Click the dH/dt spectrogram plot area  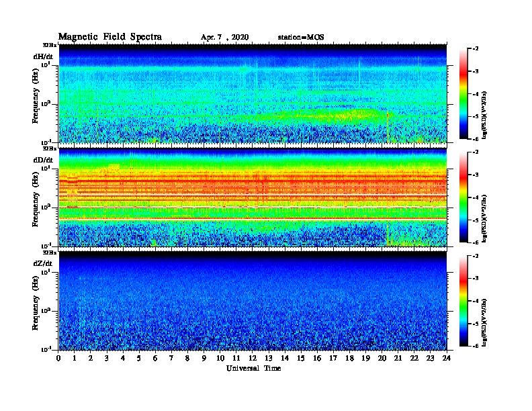[x=253, y=93]
